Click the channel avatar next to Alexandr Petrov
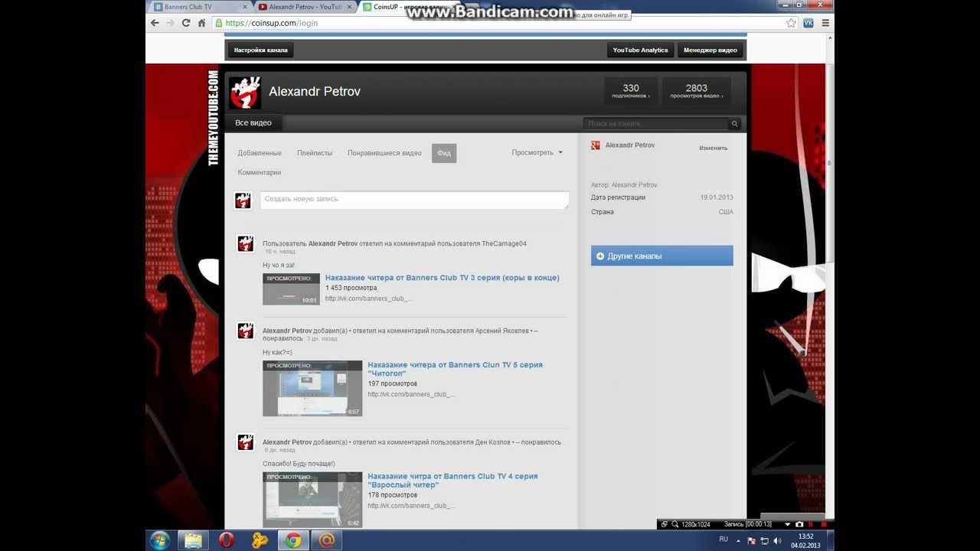Image resolution: width=980 pixels, height=551 pixels. [245, 92]
